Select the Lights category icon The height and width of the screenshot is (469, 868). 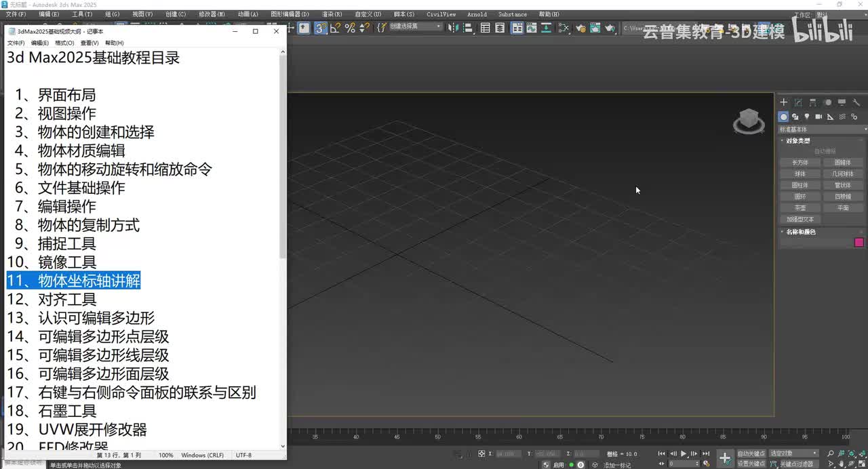pos(806,117)
